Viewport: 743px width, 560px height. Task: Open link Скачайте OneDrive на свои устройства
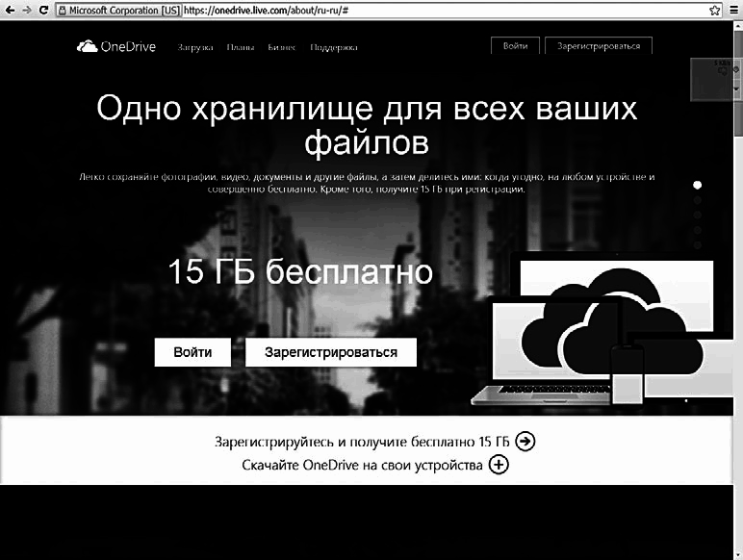(362, 465)
